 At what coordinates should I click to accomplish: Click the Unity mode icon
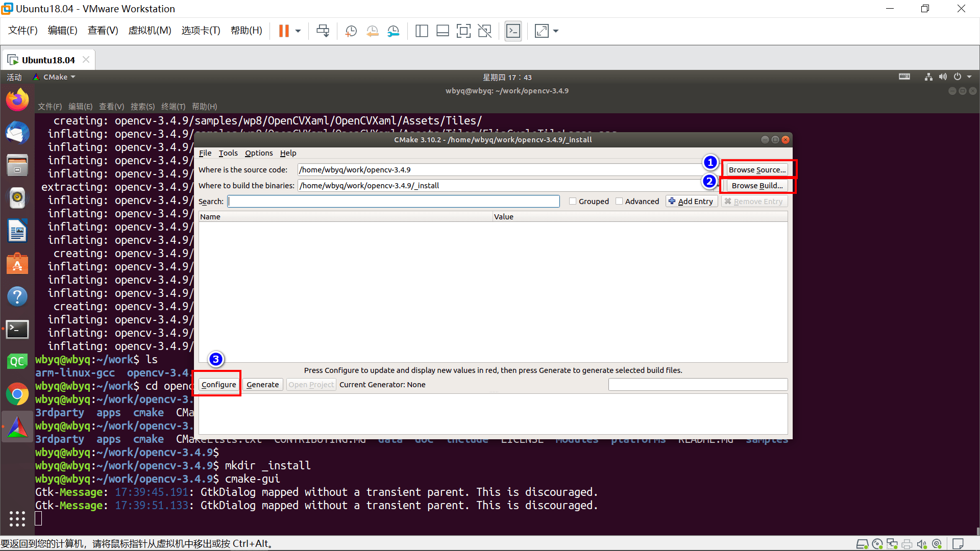pos(484,31)
